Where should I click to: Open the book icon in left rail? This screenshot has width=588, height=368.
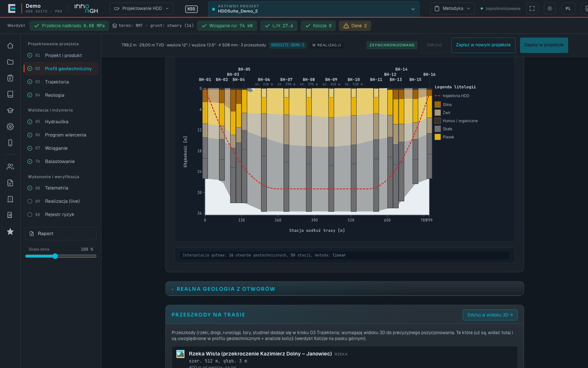10,94
